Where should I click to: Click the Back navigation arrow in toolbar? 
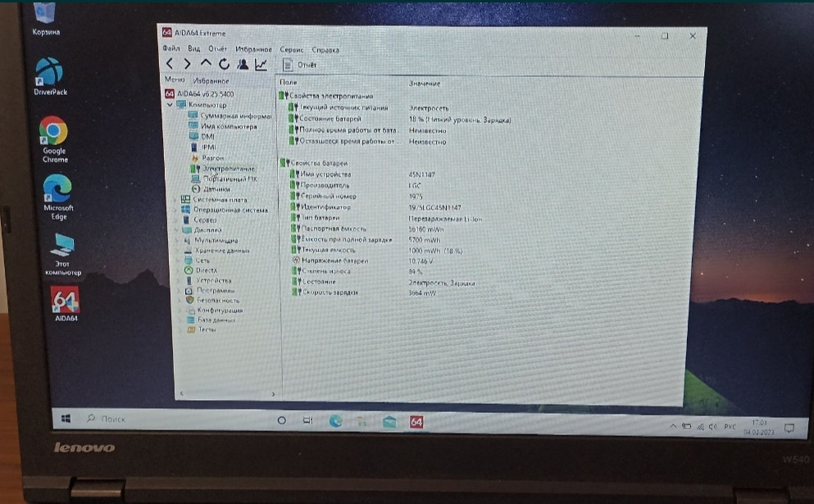(170, 64)
